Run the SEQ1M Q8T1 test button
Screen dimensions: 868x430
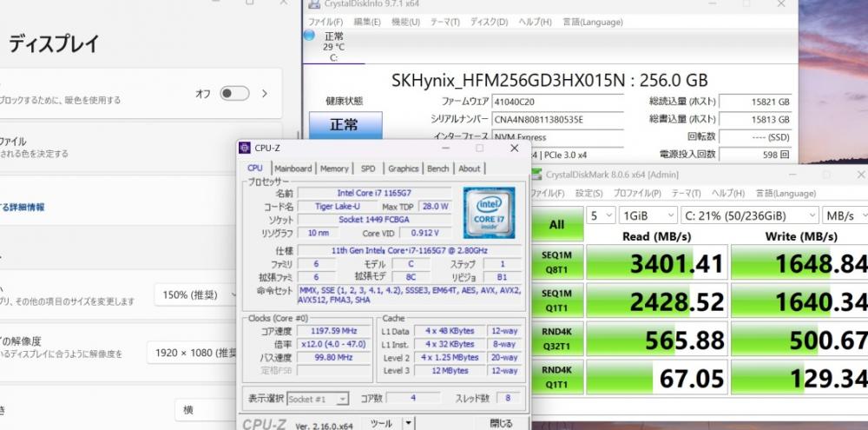point(557,262)
